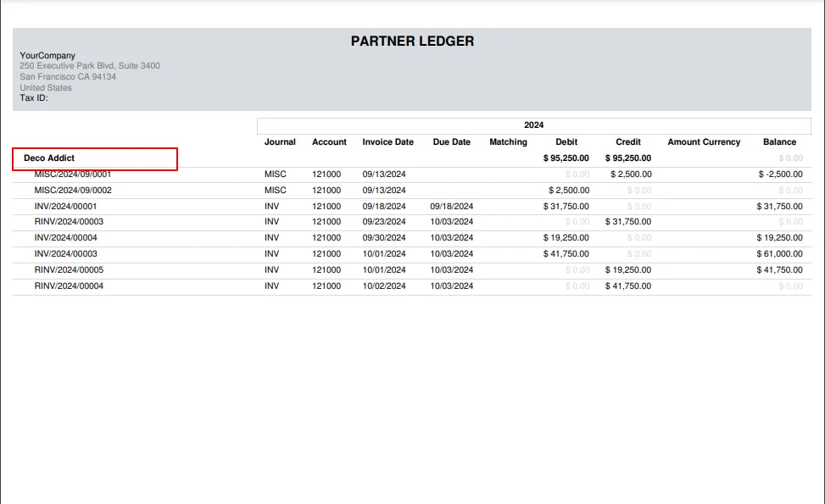This screenshot has width=825, height=504.
Task: Click entry INV/2024/00001
Action: pyautogui.click(x=66, y=207)
